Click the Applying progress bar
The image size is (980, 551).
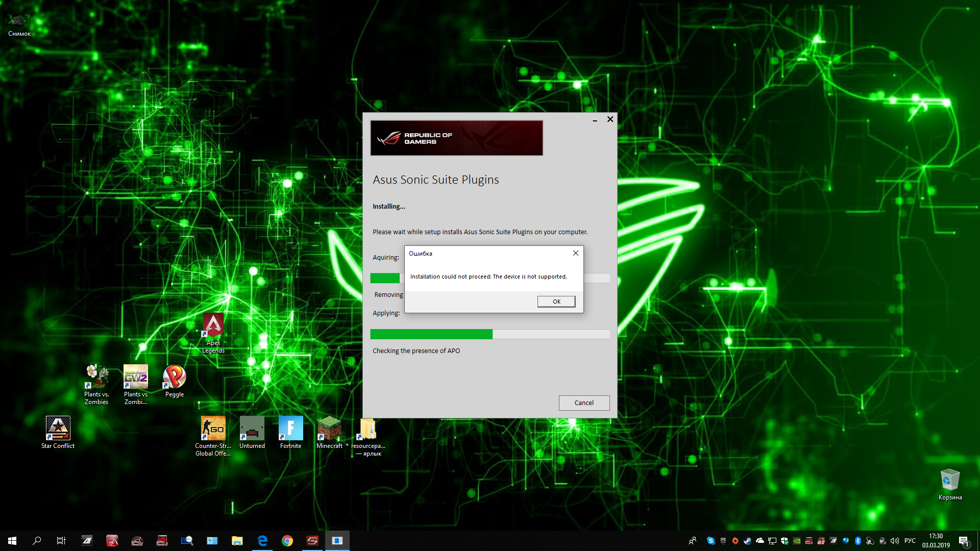pyautogui.click(x=489, y=334)
